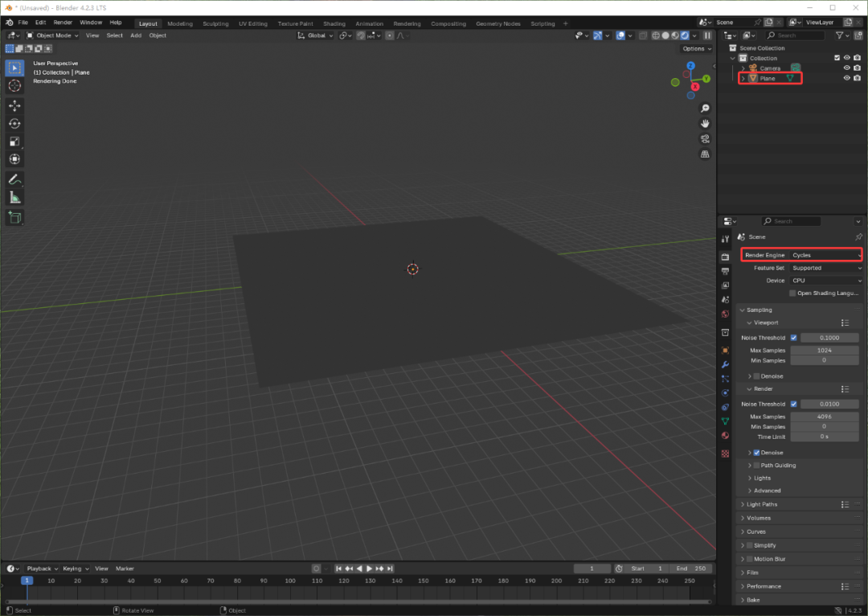Collapse the Sampling panel
The height and width of the screenshot is (616, 868).
(x=759, y=310)
